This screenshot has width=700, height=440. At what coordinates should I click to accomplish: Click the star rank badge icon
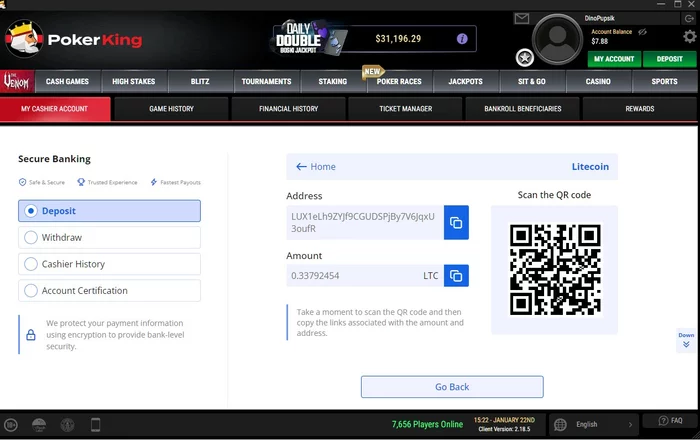point(525,58)
